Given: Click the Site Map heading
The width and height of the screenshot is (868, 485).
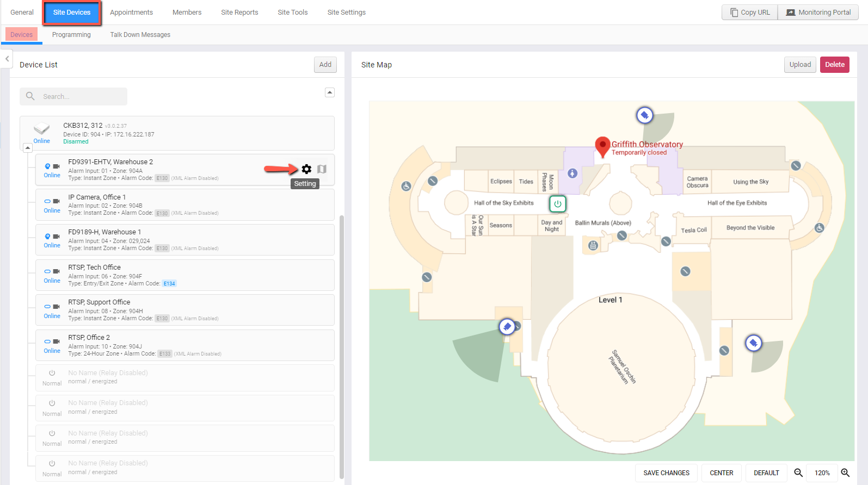Looking at the screenshot, I should (x=377, y=65).
